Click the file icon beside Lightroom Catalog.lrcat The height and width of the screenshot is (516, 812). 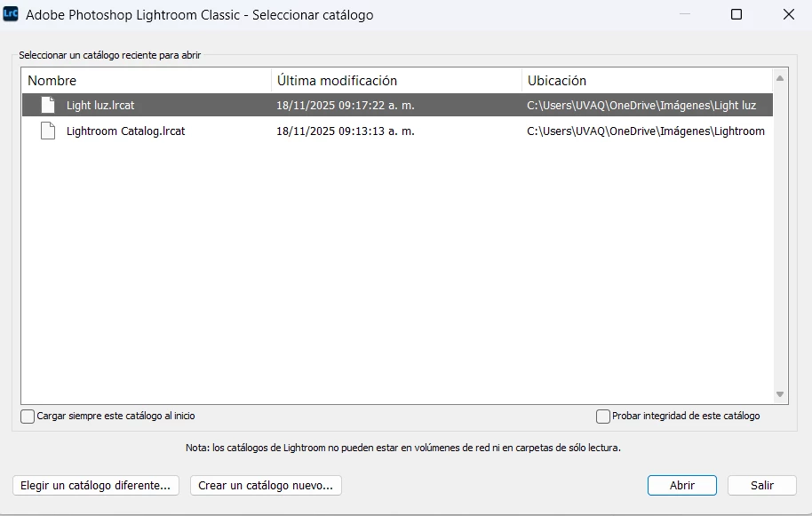(x=48, y=131)
